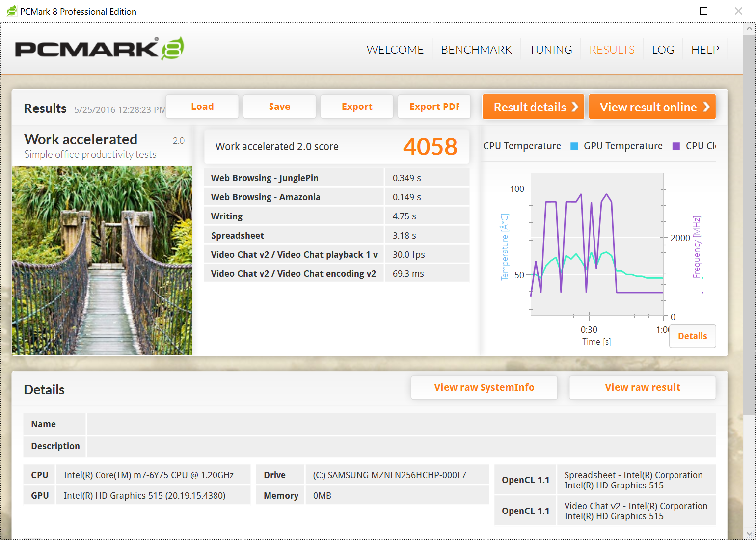Go to the LOG tab
This screenshot has height=540, width=756.
pos(663,50)
